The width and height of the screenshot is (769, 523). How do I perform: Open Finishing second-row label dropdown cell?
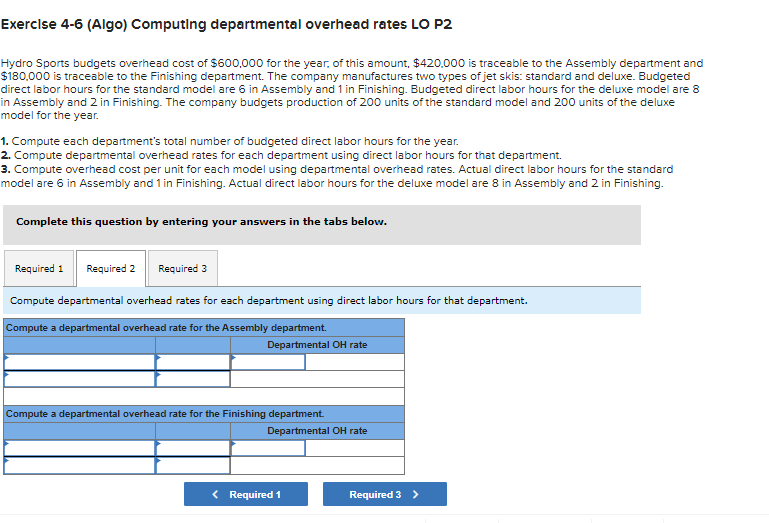79,465
